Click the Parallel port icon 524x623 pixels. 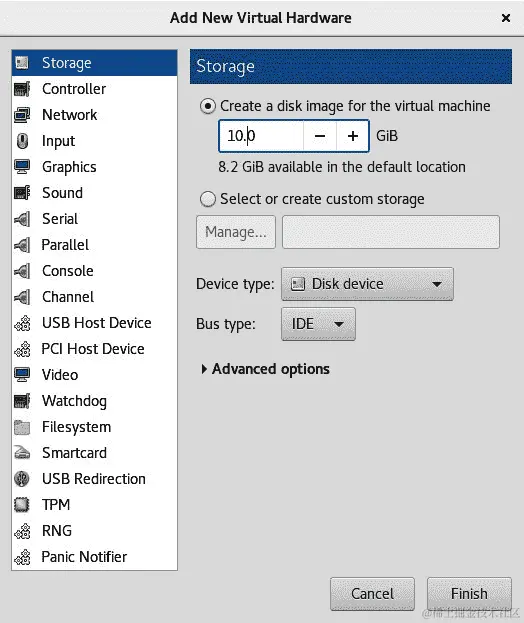pos(22,245)
